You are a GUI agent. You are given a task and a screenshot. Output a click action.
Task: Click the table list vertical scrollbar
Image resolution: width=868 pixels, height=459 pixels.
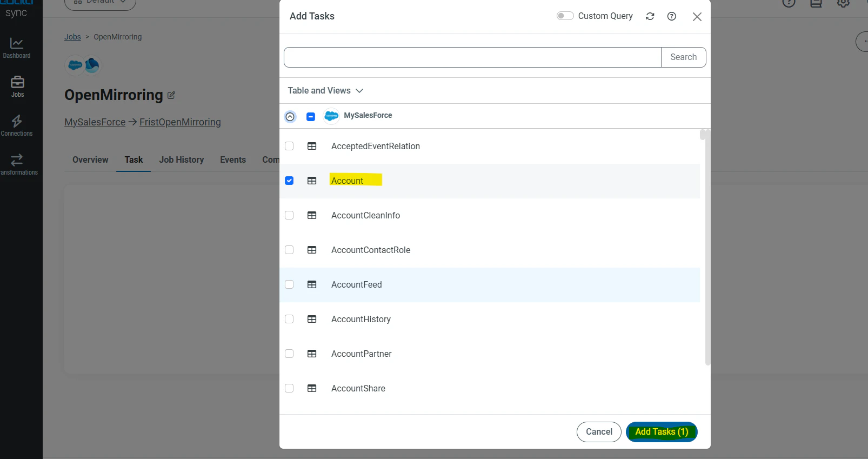(707, 248)
